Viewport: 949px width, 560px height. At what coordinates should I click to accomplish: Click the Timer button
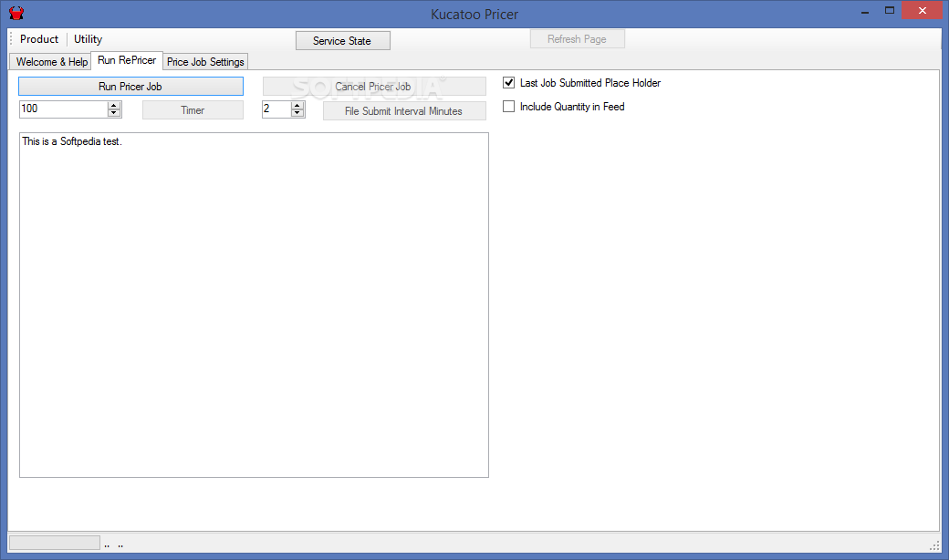193,110
